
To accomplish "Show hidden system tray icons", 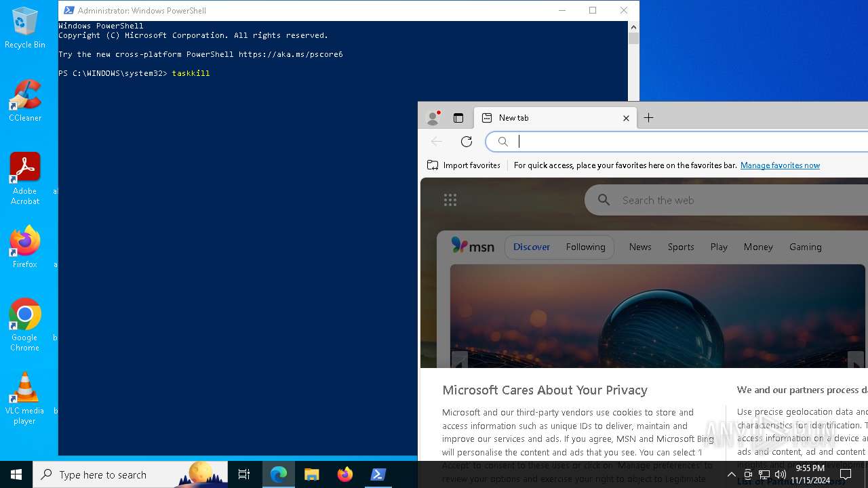I will [x=731, y=474].
